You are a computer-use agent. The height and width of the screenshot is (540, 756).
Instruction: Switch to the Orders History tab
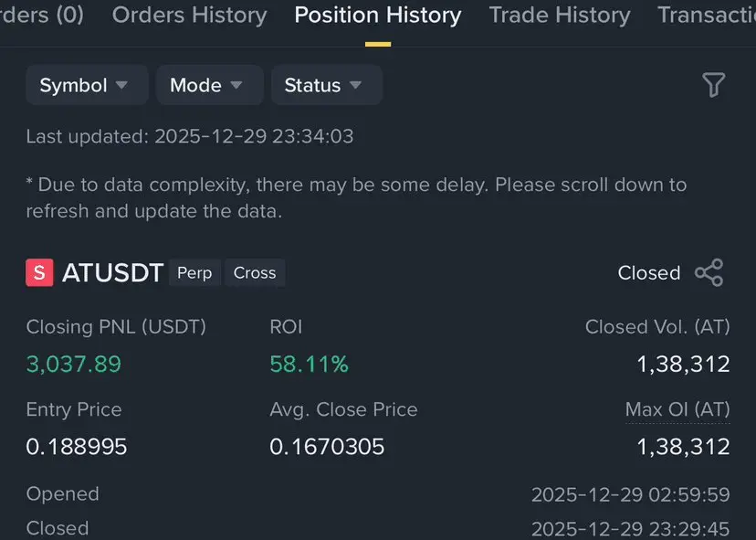click(x=189, y=16)
